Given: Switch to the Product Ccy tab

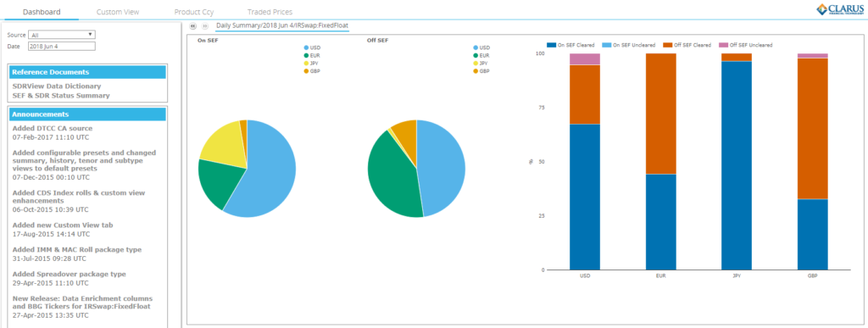Looking at the screenshot, I should (x=194, y=12).
